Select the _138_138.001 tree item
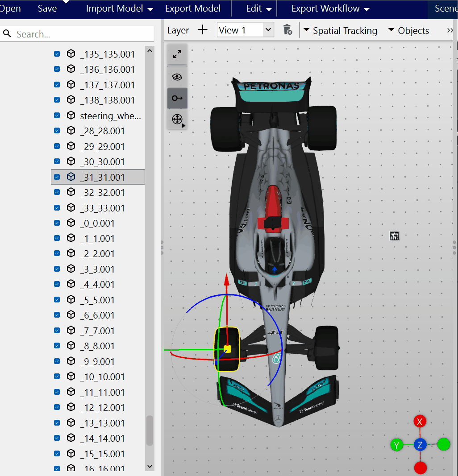 pyautogui.click(x=98, y=100)
